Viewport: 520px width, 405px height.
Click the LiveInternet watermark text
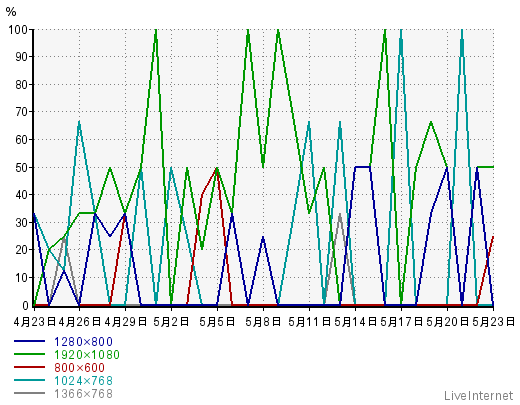coord(479,396)
